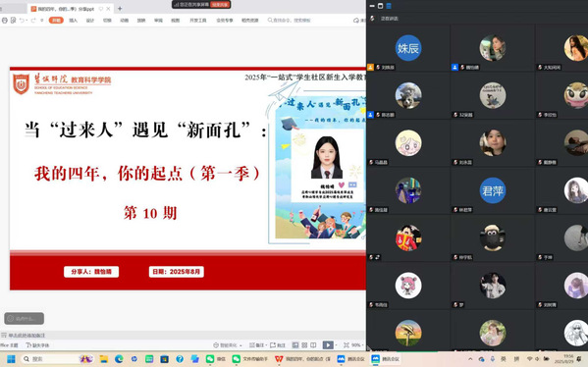Show hidden system tray icons chevron
The height and width of the screenshot is (367, 588).
tap(470, 359)
